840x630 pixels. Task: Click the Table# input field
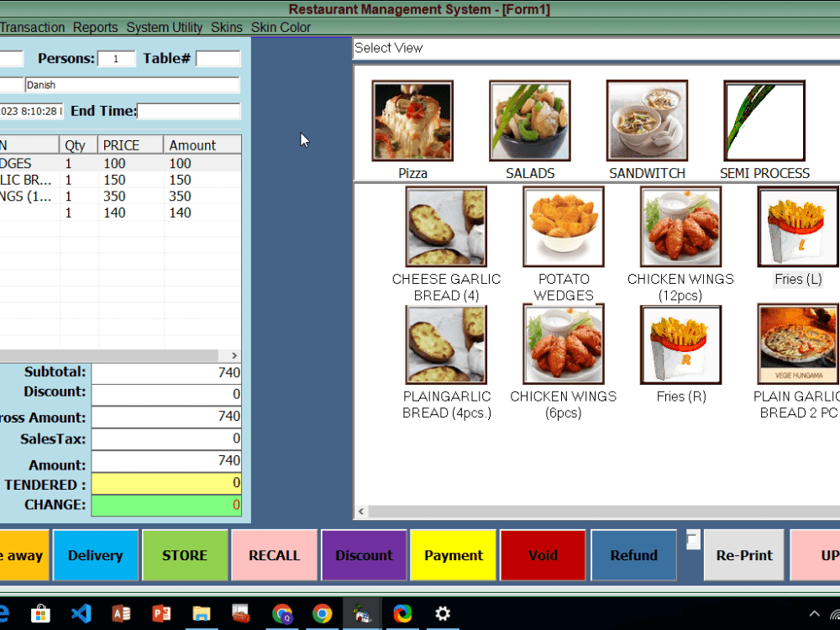tap(218, 58)
